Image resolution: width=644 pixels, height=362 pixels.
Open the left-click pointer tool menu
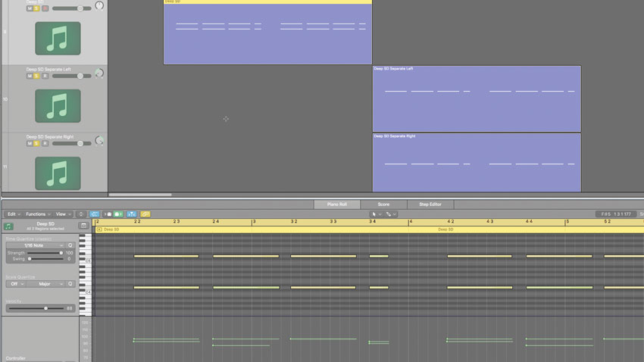[376, 214]
